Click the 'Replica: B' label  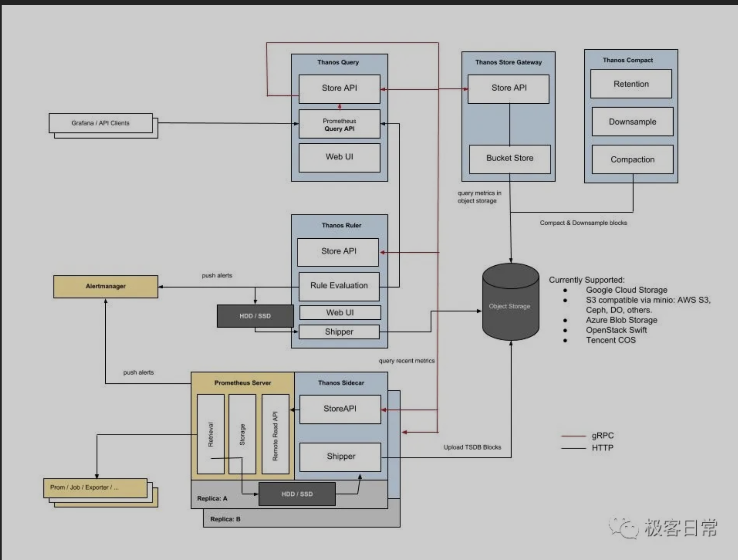click(225, 519)
